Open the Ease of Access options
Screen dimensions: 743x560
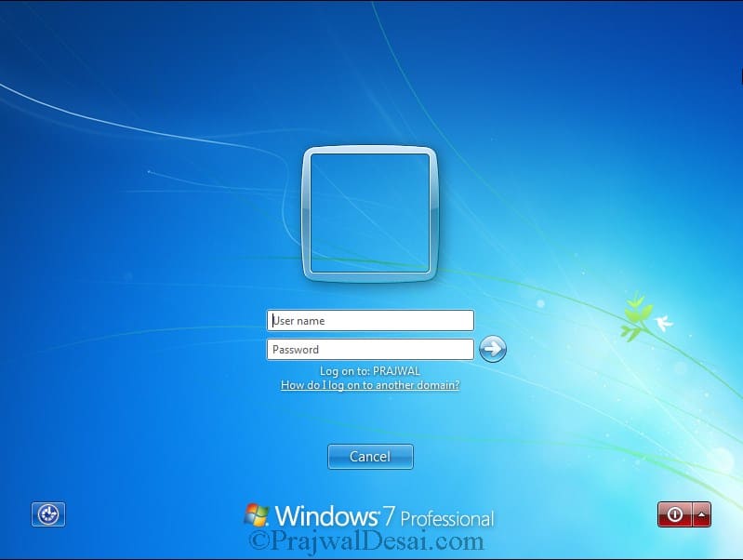pos(48,514)
